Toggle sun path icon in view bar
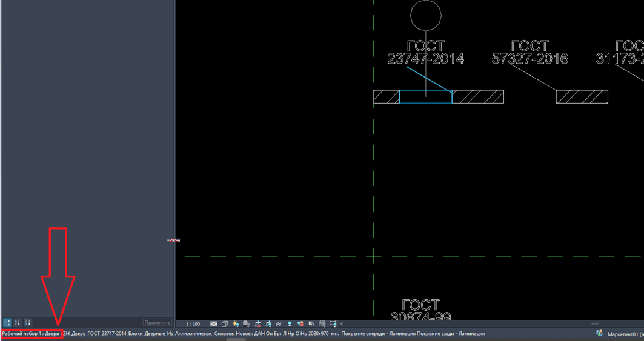This screenshot has height=341, width=644. click(x=235, y=324)
